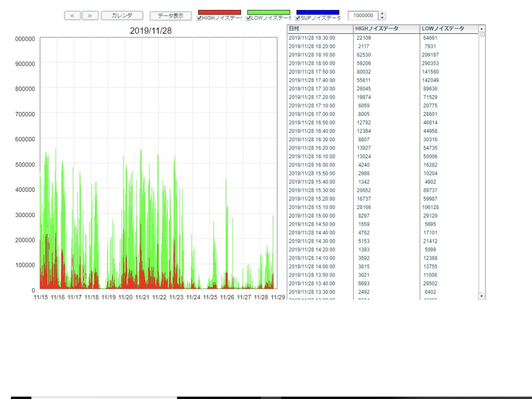Select row 2019/11/28 18:10:00
532x399 pixels.
pos(383,55)
